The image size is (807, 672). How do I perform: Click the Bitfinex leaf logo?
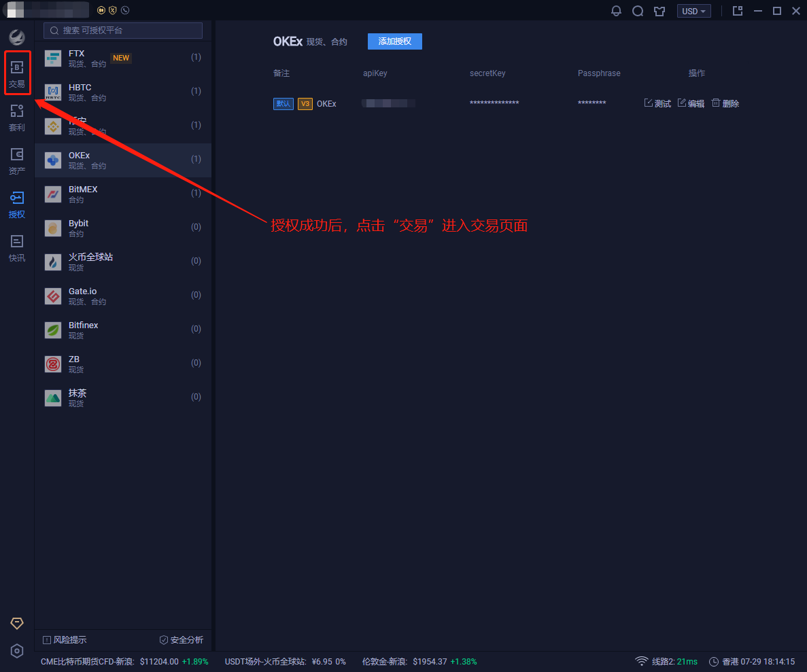pyautogui.click(x=53, y=330)
